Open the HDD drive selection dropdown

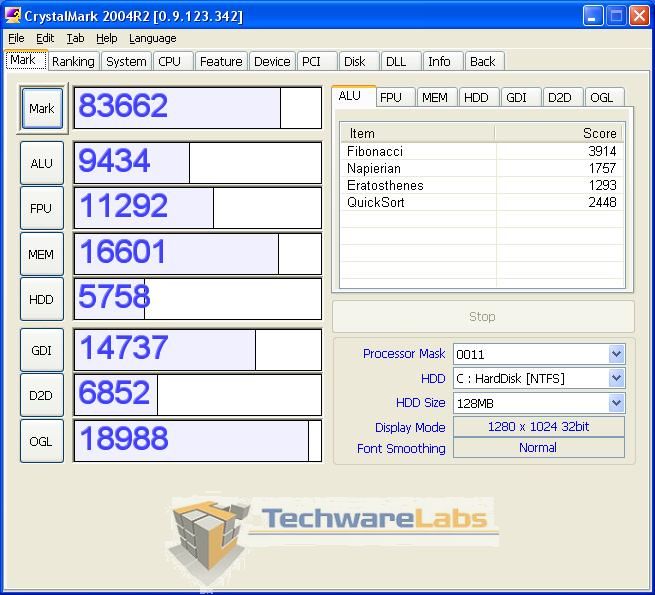point(616,378)
